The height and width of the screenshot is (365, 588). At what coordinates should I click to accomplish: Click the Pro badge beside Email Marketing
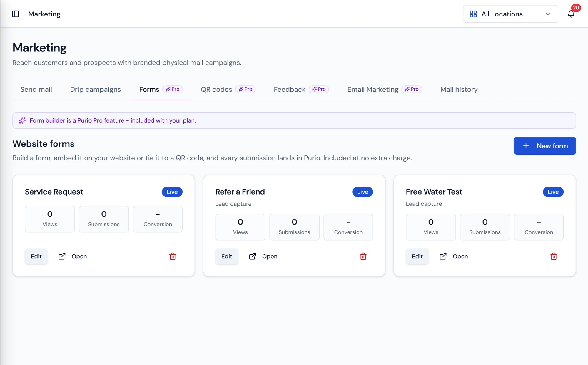click(x=412, y=89)
